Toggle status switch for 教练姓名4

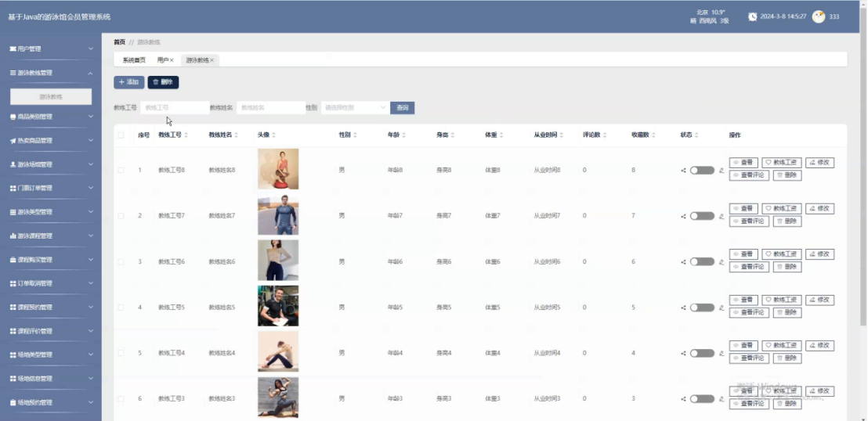(x=702, y=354)
